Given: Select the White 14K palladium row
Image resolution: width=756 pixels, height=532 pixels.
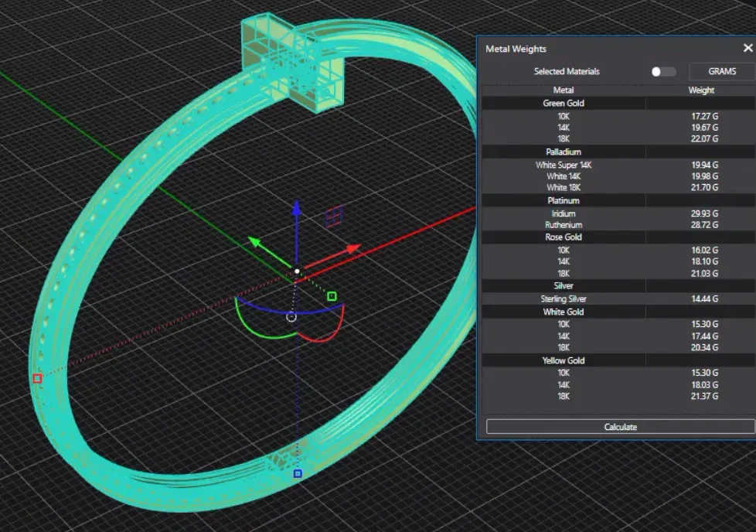Looking at the screenshot, I should coord(618,176).
